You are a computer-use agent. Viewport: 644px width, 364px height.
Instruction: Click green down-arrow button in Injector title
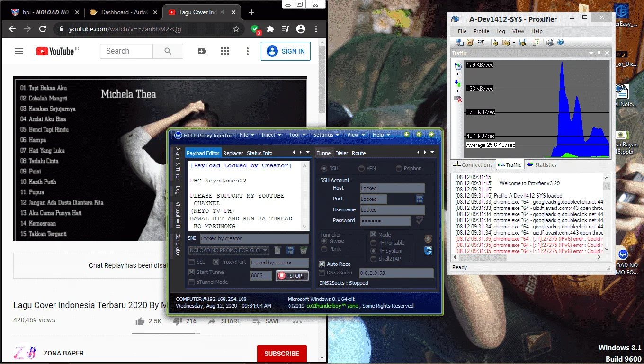coord(406,135)
